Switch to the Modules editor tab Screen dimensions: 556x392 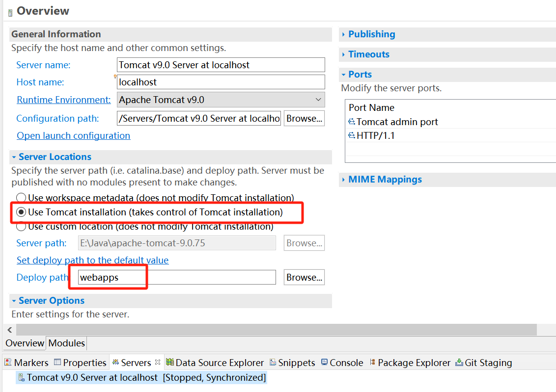67,343
